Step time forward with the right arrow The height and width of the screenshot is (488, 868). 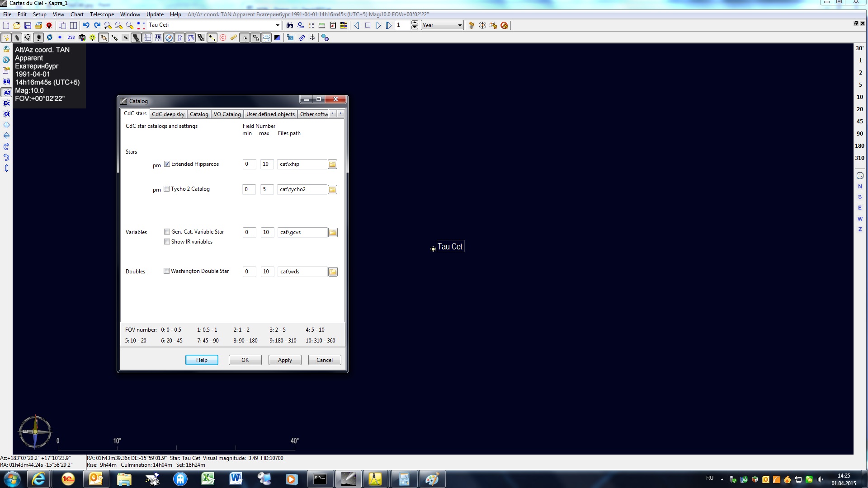point(378,25)
